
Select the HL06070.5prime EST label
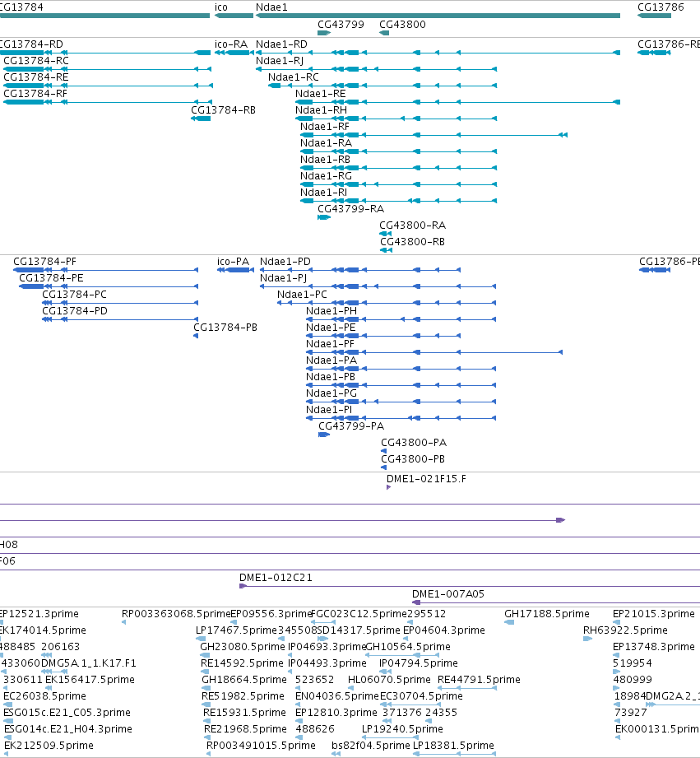pos(389,679)
